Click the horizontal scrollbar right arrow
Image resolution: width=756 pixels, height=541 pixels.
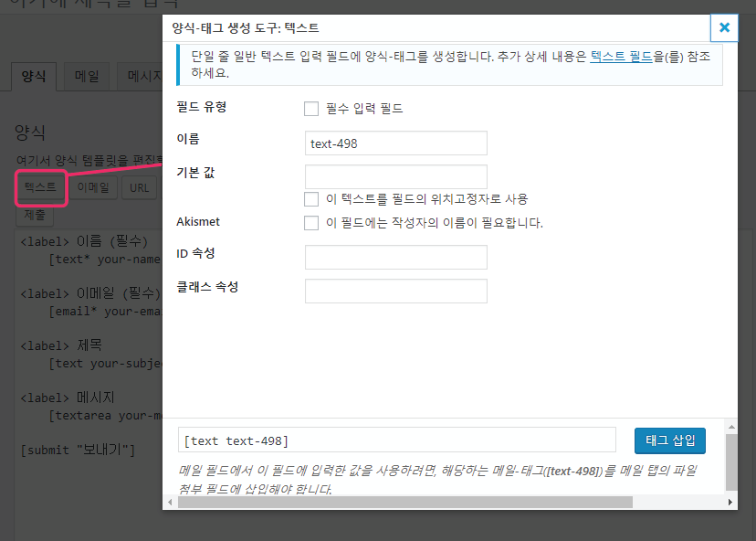(x=730, y=502)
